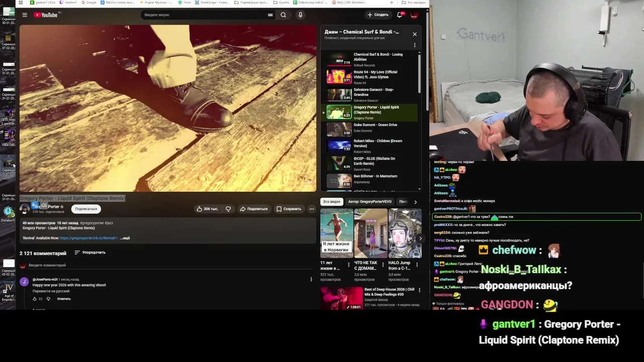Focus the Введите комментарий field
Image resolution: width=644 pixels, height=362 pixels.
click(171, 265)
